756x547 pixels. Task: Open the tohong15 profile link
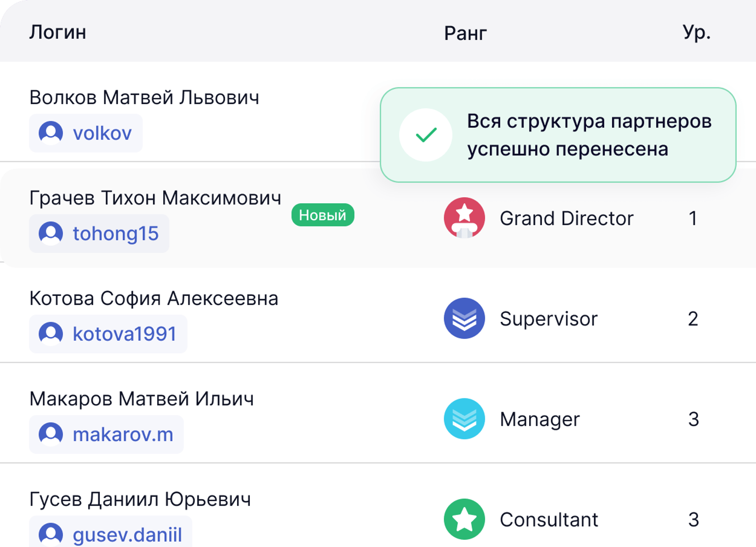(x=99, y=234)
